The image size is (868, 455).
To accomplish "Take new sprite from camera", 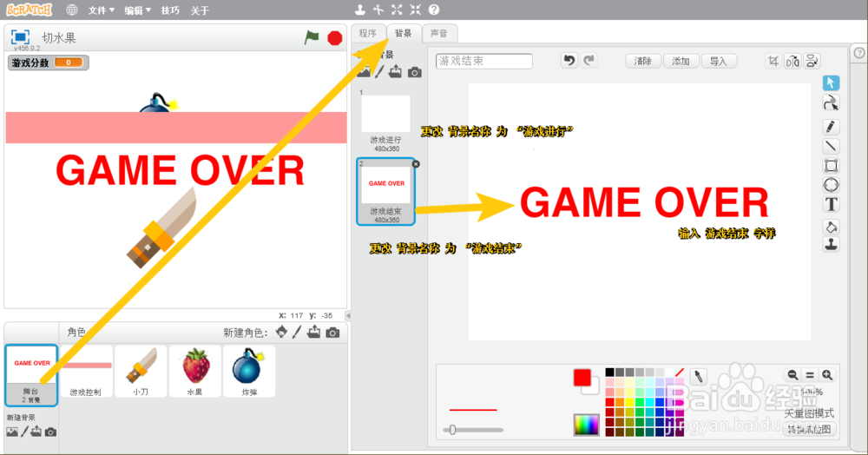I will point(332,332).
